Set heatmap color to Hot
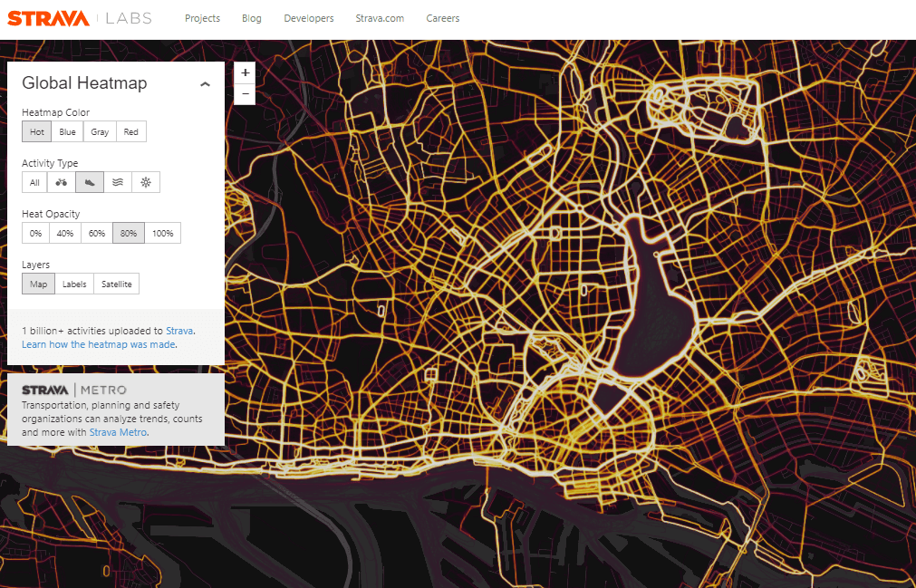 point(37,132)
